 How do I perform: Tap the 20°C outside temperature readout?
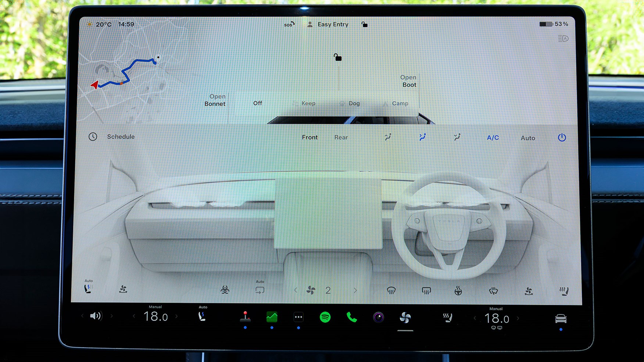click(103, 24)
